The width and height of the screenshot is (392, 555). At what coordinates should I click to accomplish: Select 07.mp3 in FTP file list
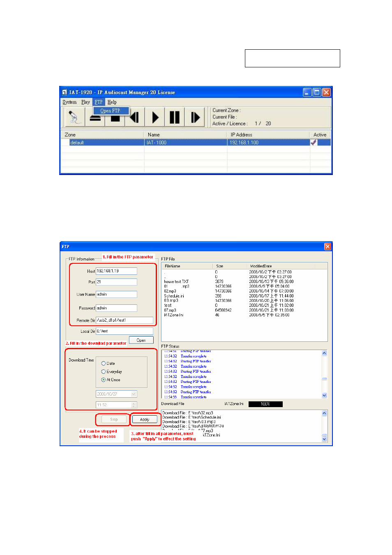[x=170, y=311]
